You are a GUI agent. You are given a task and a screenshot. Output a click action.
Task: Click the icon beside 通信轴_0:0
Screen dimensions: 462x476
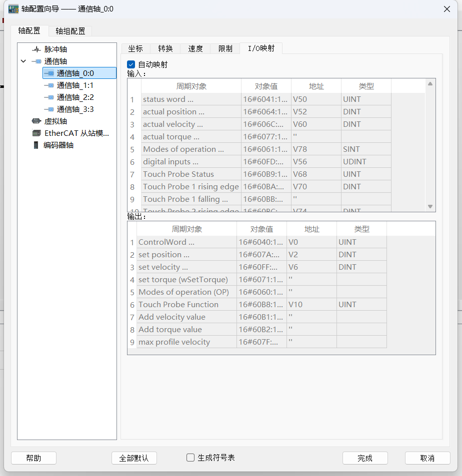[49, 73]
